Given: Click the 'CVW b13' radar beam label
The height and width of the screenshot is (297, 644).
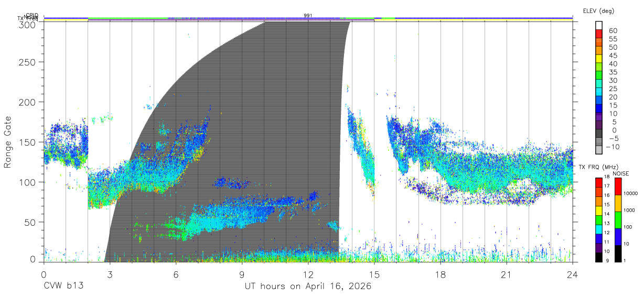Looking at the screenshot, I should click(x=63, y=286).
